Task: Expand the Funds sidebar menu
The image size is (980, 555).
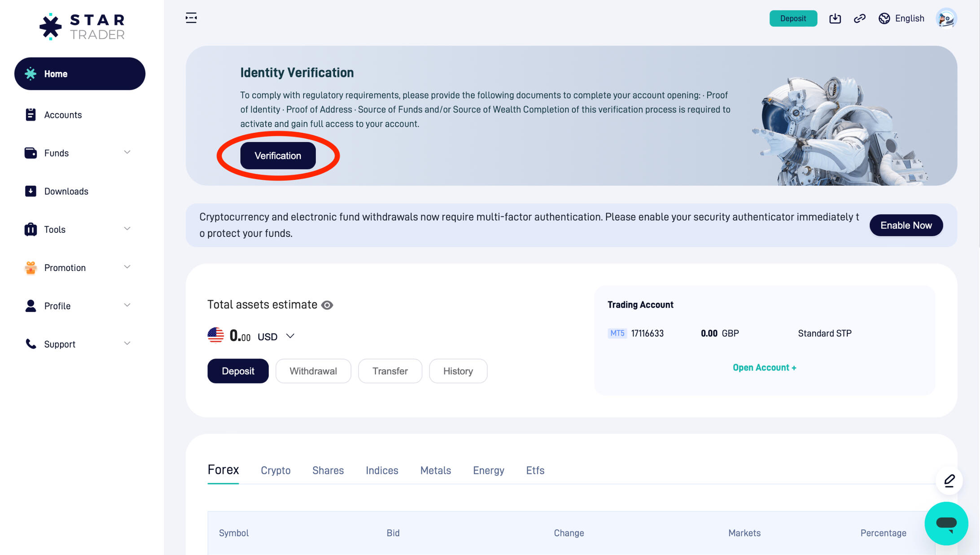Action: point(77,153)
